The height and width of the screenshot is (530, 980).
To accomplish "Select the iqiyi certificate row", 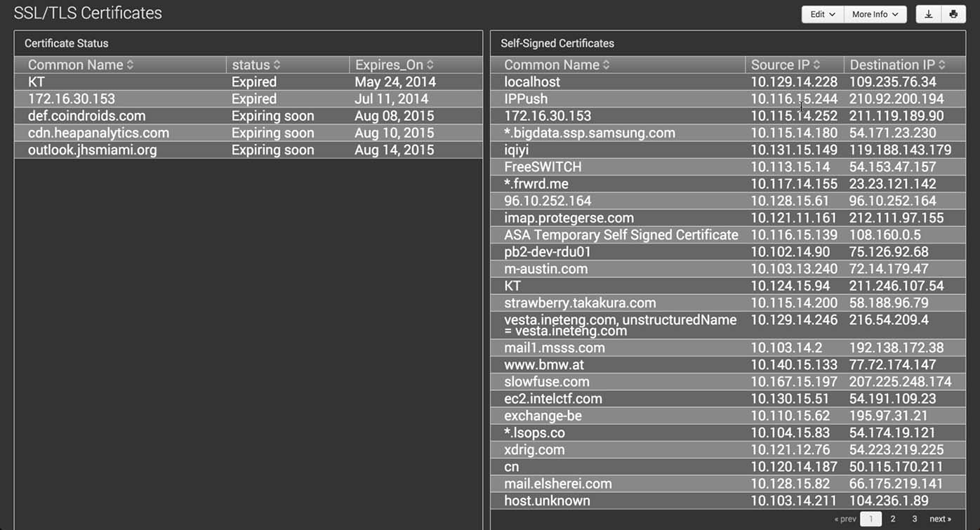I will [728, 150].
